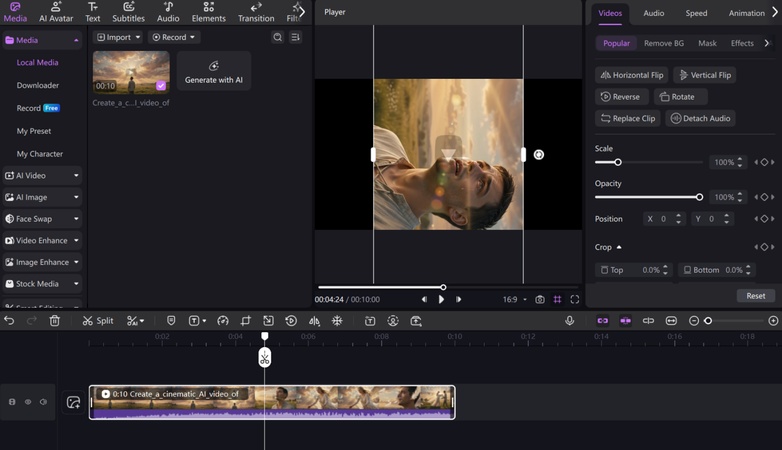This screenshot has height=450, width=782.
Task: Open the Import dropdown
Action: click(x=118, y=37)
